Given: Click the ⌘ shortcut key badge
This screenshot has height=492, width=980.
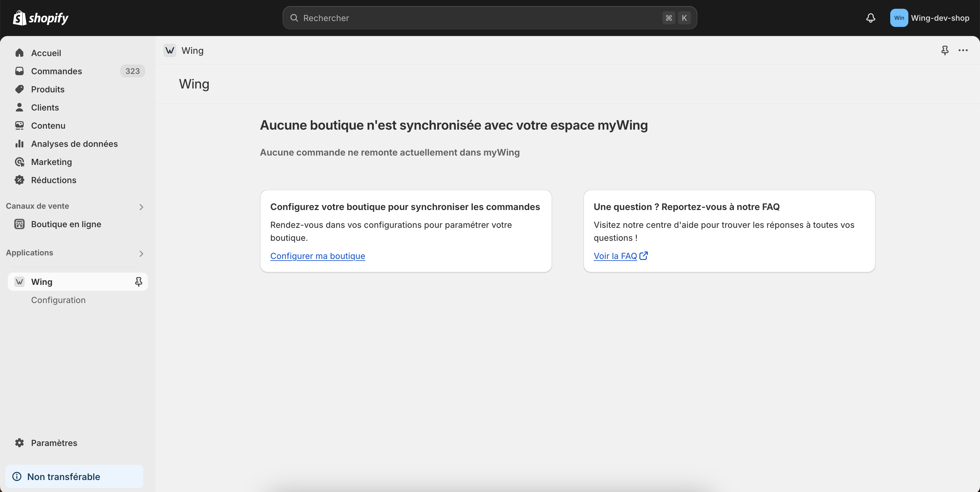Looking at the screenshot, I should 669,18.
